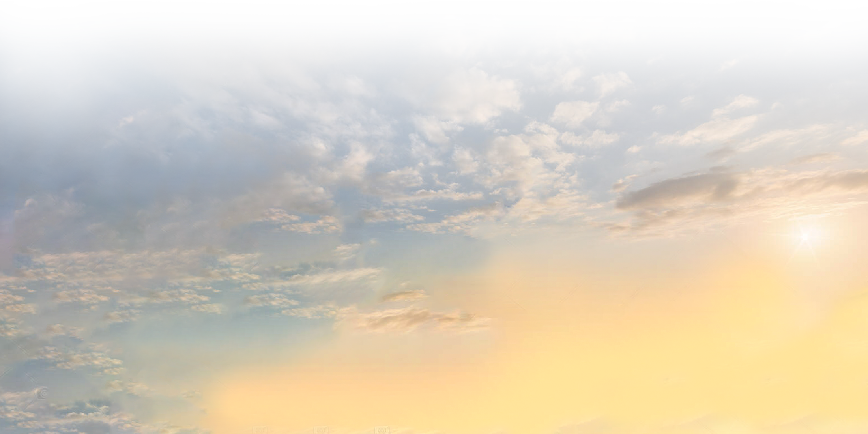868x434 pixels.
Task: Click the faint watermark logo bottom-center
Action: (260, 430)
